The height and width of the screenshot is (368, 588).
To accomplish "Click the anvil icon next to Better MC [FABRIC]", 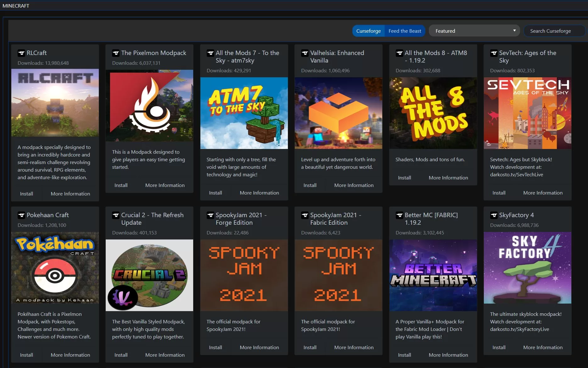I will click(399, 215).
